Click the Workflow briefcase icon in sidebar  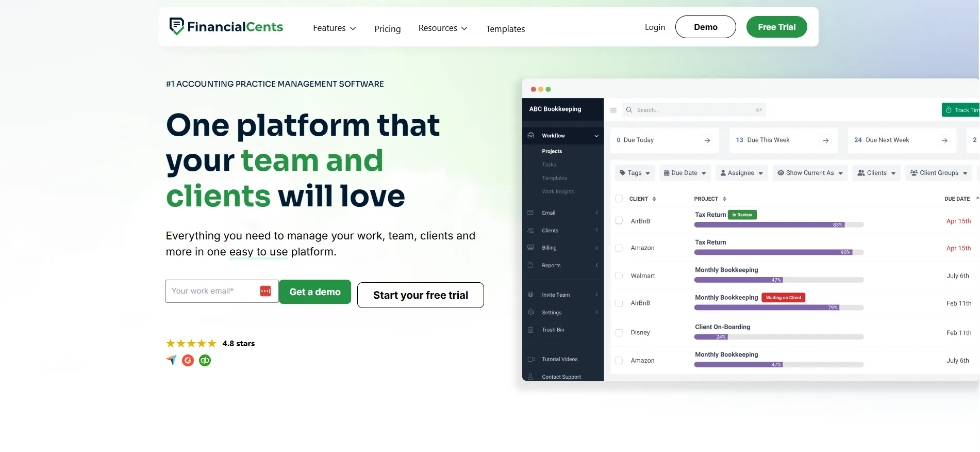[531, 136]
